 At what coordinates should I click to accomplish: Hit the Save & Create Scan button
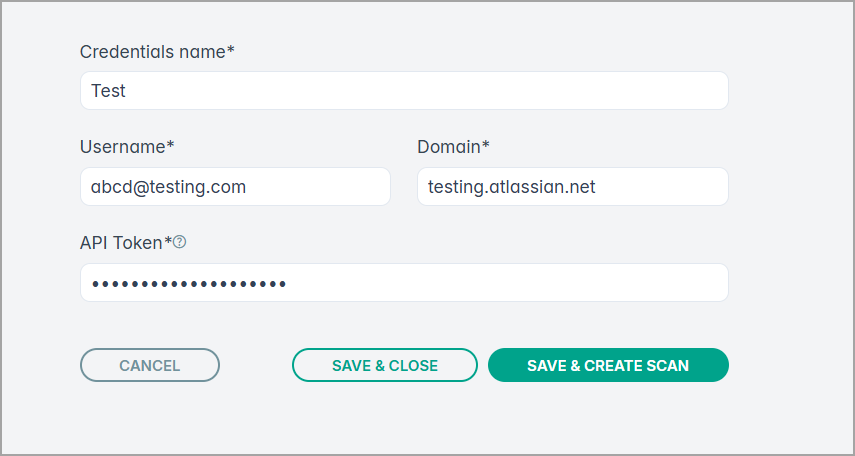pyautogui.click(x=608, y=366)
